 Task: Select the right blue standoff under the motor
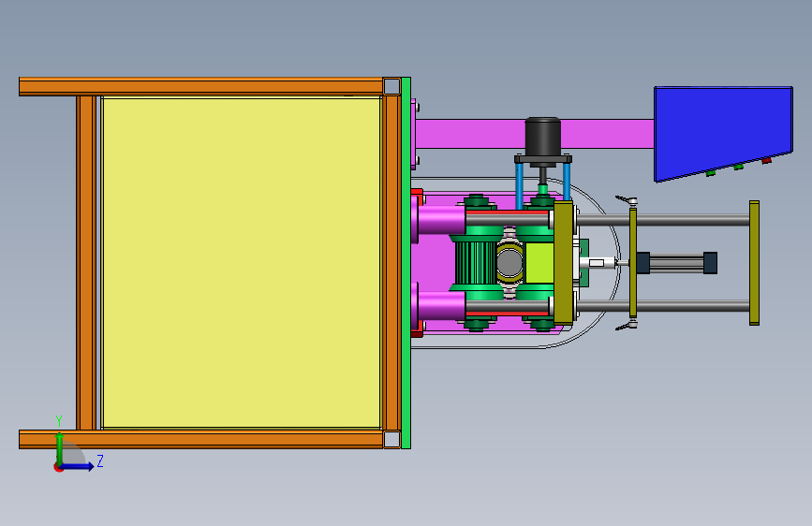(x=567, y=183)
